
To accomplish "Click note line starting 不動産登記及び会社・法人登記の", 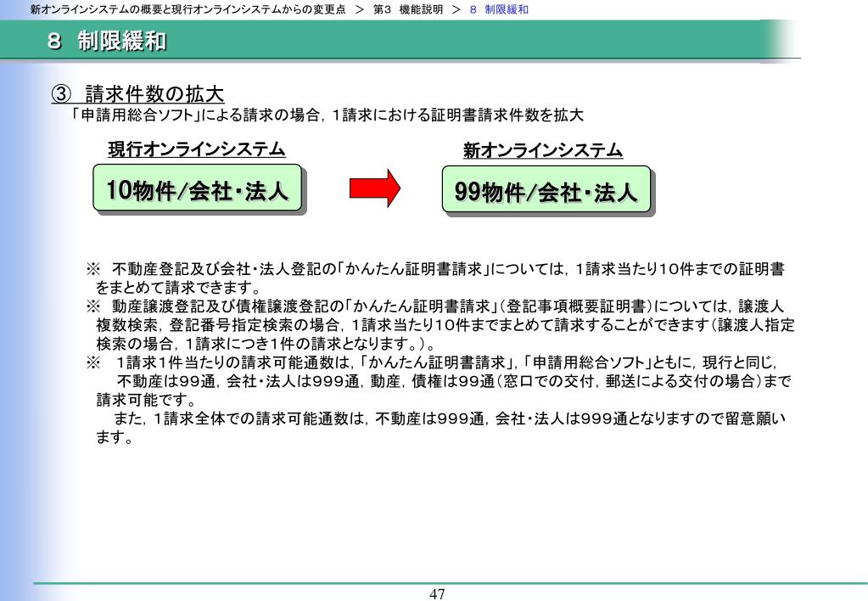I will tap(435, 269).
